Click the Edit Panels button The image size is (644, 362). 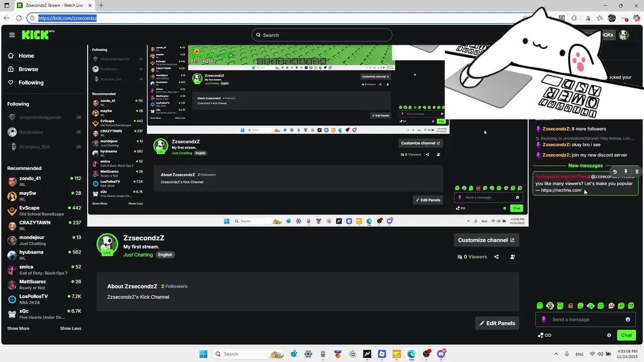click(x=497, y=323)
